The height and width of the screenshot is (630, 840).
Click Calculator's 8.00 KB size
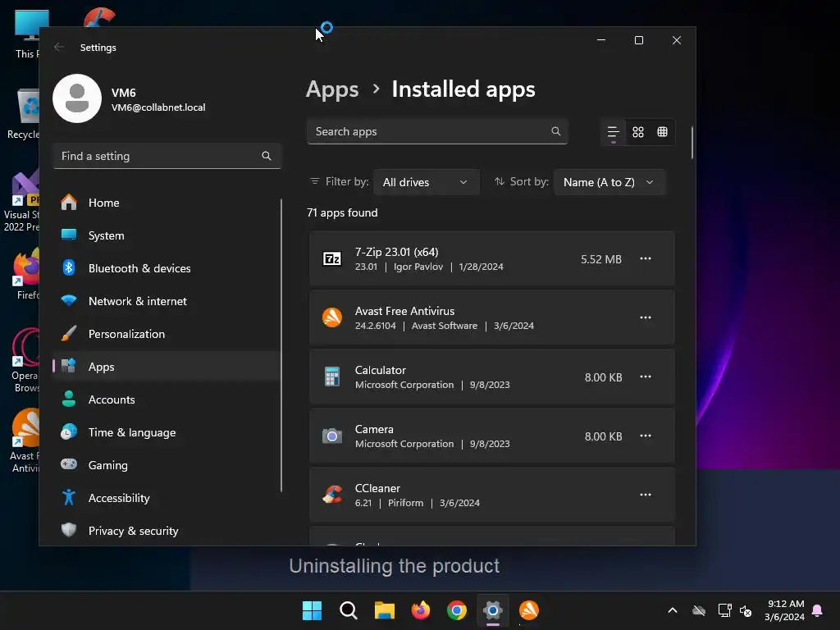(x=603, y=377)
